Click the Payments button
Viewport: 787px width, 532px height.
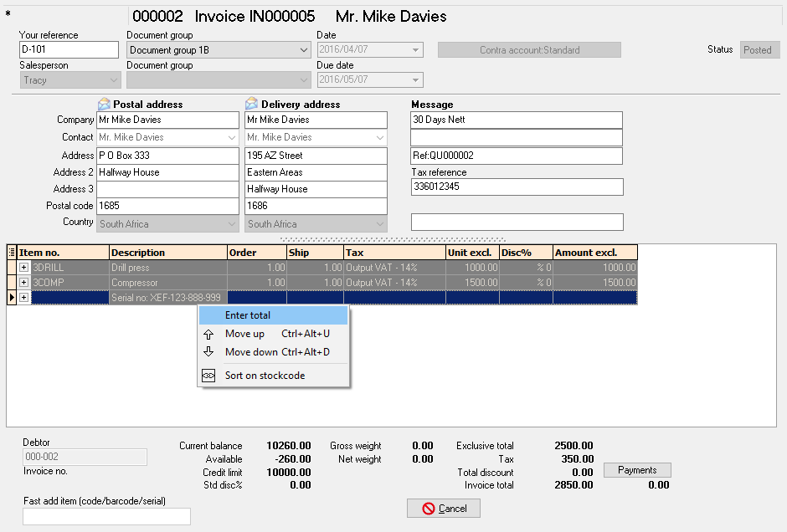(637, 470)
